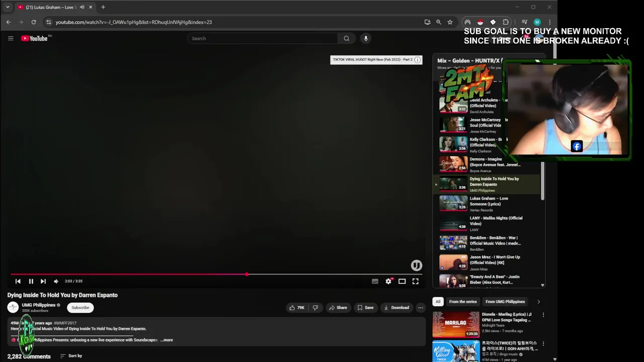The width and height of the screenshot is (644, 362).
Task: Click the YouTube search field
Action: pyautogui.click(x=263, y=38)
